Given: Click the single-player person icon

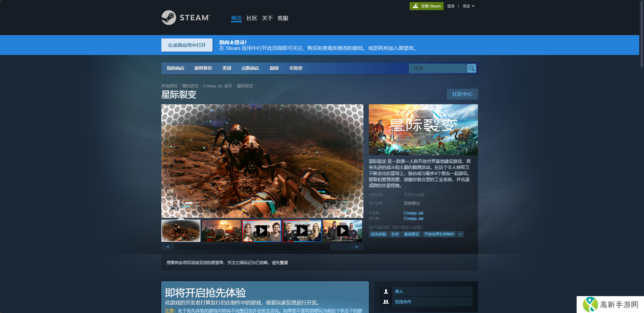Looking at the screenshot, I should 386,291.
